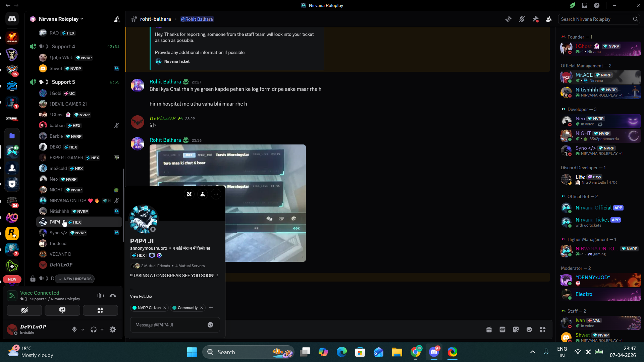Open the Rockstar Games server

pyautogui.click(x=12, y=234)
